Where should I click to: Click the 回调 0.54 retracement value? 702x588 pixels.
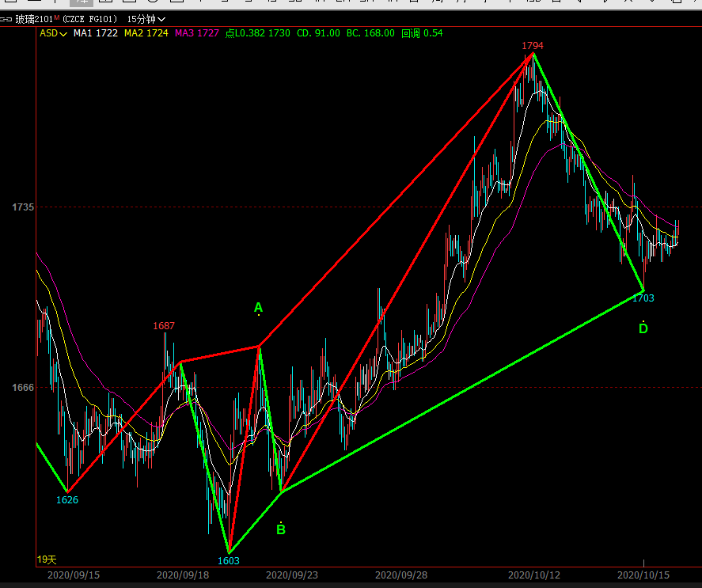(x=422, y=33)
